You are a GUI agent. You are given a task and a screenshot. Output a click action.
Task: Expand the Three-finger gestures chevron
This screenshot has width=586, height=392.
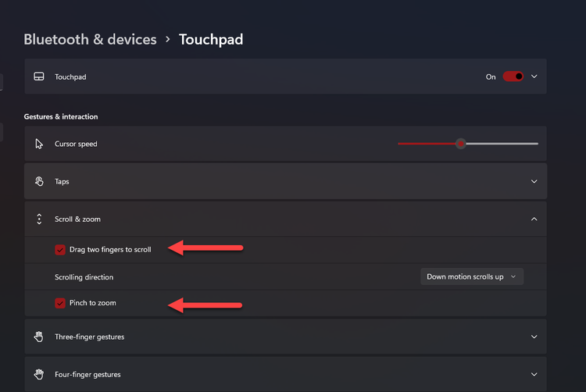pos(534,337)
